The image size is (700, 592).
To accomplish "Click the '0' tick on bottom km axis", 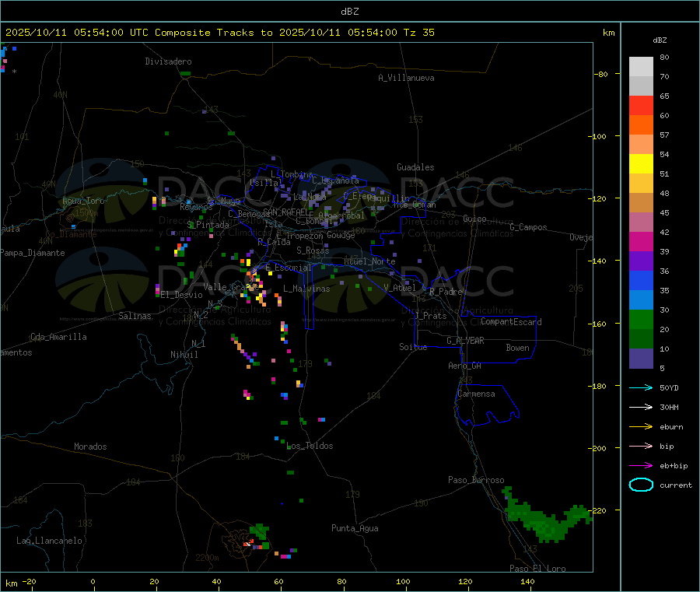I will point(93,581).
